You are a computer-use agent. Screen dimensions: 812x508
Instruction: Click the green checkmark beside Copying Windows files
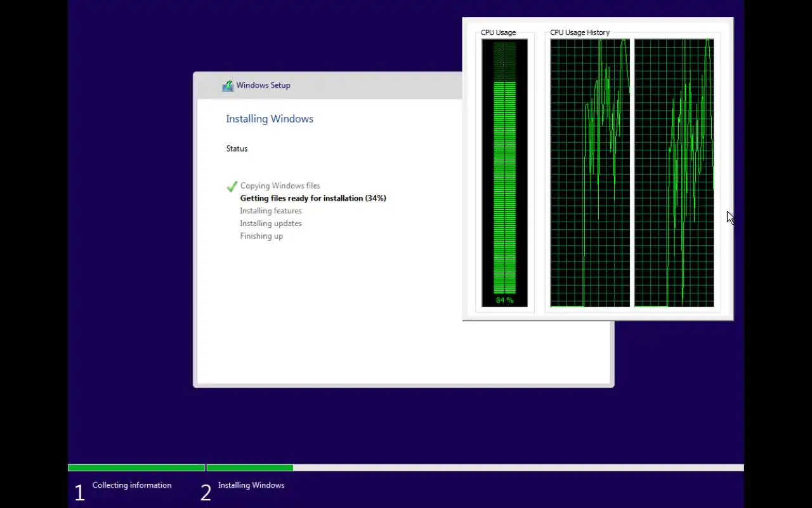(232, 186)
